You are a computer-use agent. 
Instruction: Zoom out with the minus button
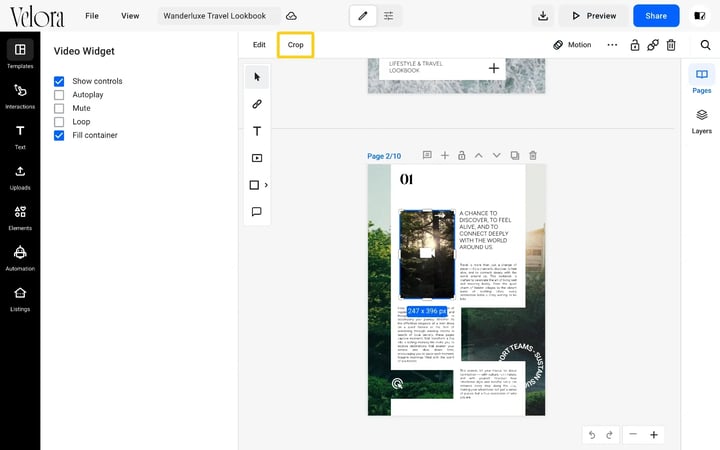tap(633, 434)
